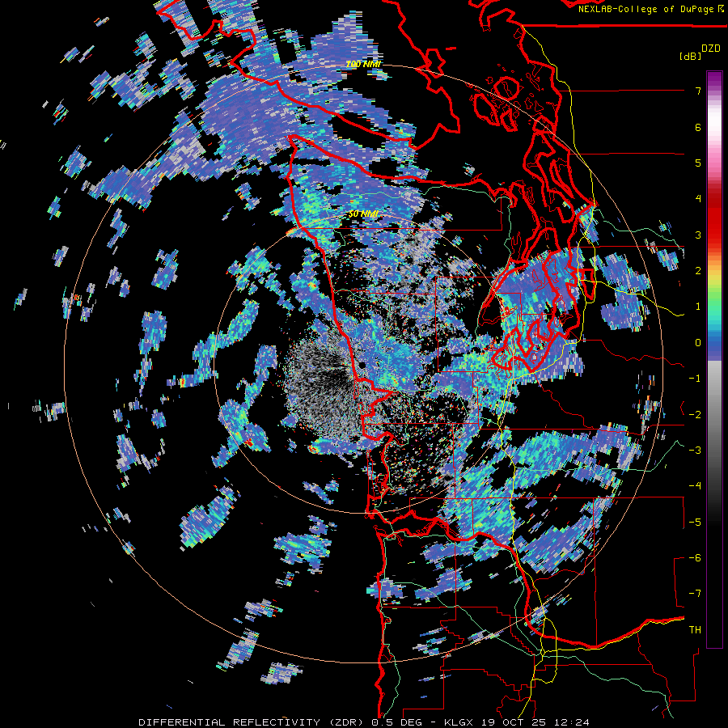Click the 100 NMI range ring label
Image resolution: width=728 pixels, height=728 pixels.
tap(363, 64)
